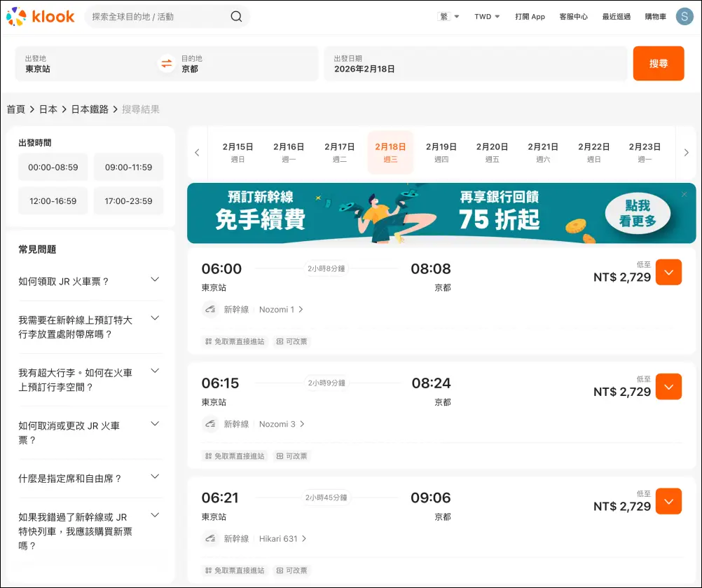Select the 2月21日 date tab

[x=542, y=152]
